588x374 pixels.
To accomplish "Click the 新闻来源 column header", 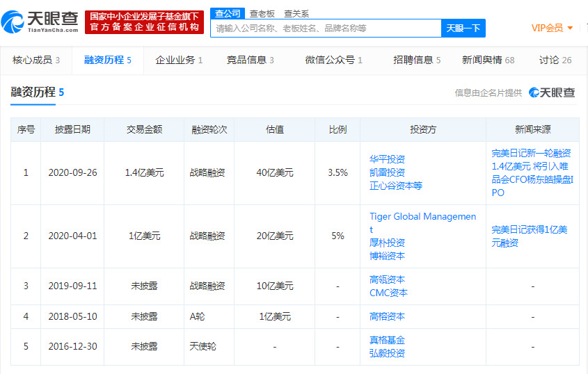I will 532,130.
